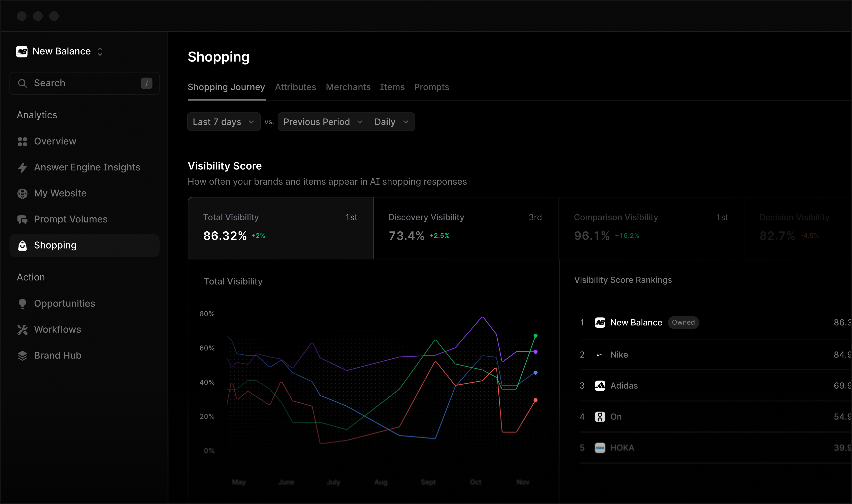Screen dimensions: 852x504
Task: Expand the New Balance workspace switcher
Action: click(100, 51)
